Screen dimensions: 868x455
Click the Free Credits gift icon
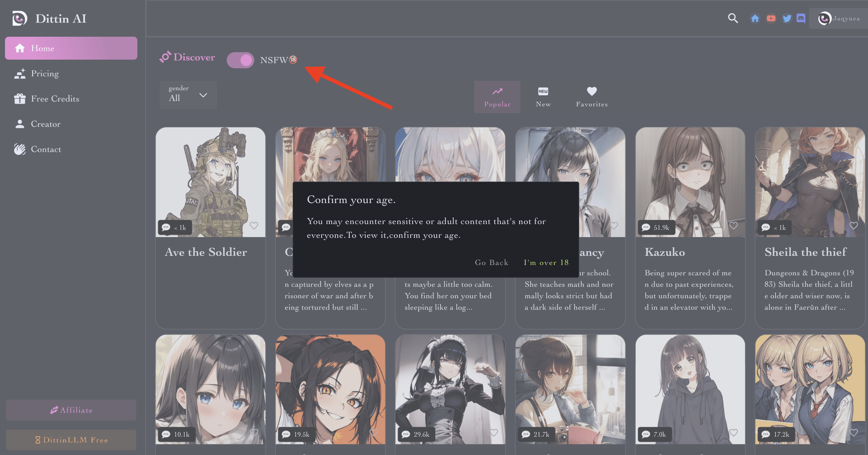(x=20, y=98)
